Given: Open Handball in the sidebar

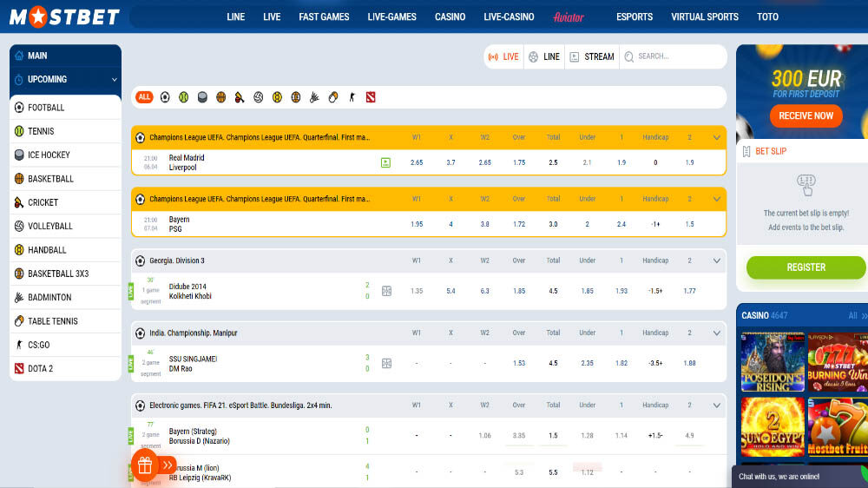Looking at the screenshot, I should pos(65,250).
